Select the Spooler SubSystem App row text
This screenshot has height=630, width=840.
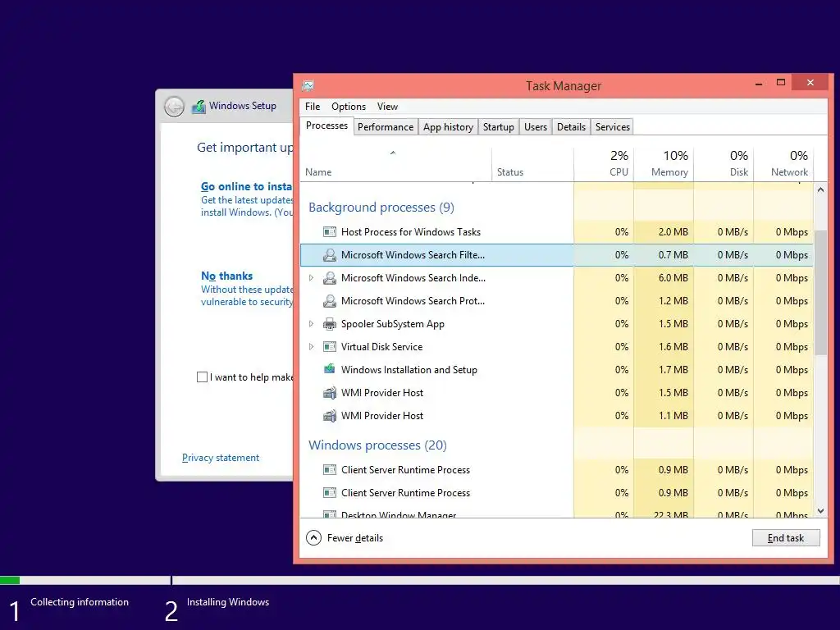393,324
